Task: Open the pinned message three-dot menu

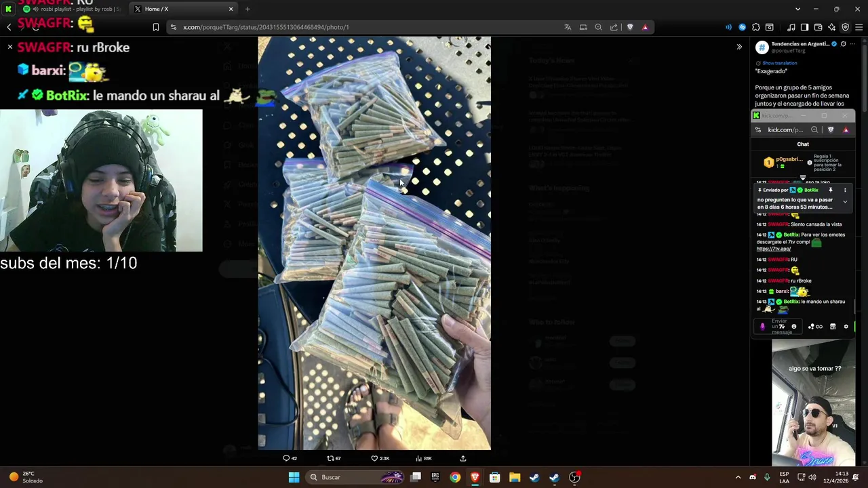Action: click(845, 190)
